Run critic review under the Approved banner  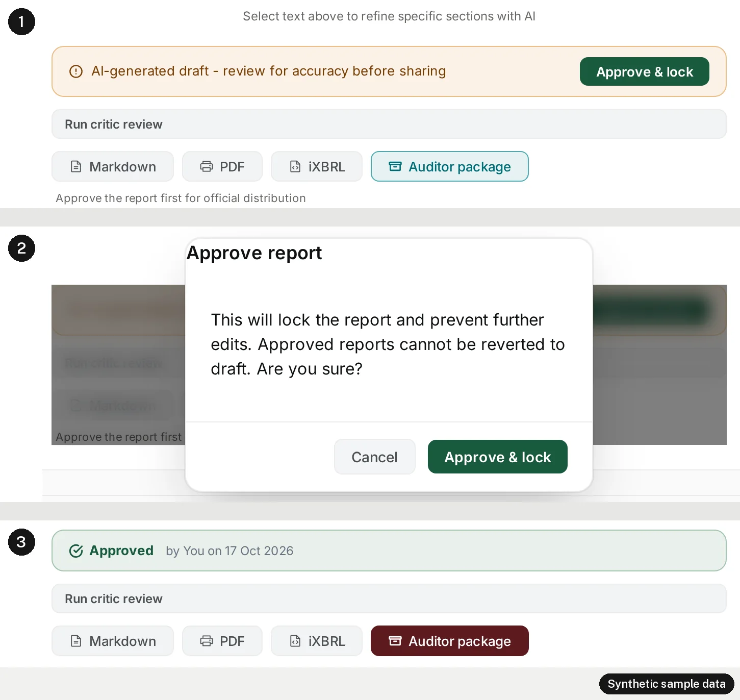pyautogui.click(x=389, y=598)
